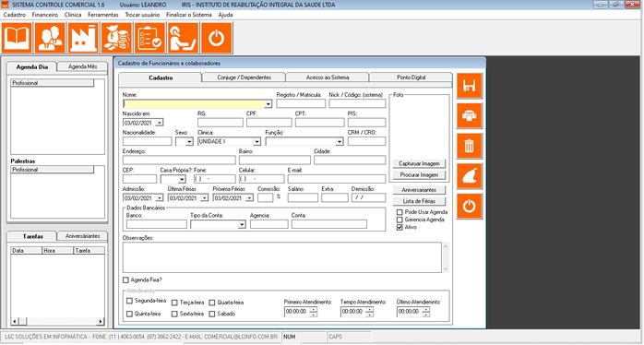Switch to the Acesso ao Sistema tab
This screenshot has height=345, width=644.
[328, 77]
